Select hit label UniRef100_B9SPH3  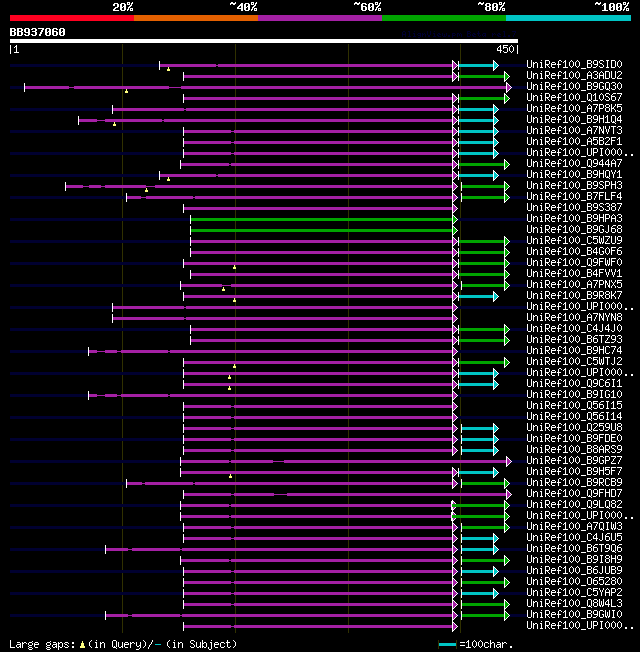click(x=574, y=185)
